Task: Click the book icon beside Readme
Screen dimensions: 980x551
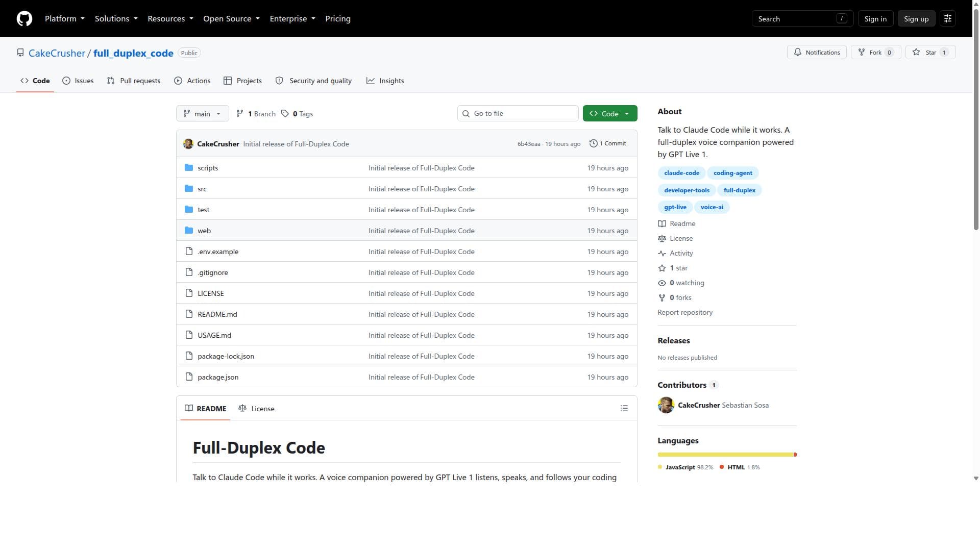Action: coord(662,224)
